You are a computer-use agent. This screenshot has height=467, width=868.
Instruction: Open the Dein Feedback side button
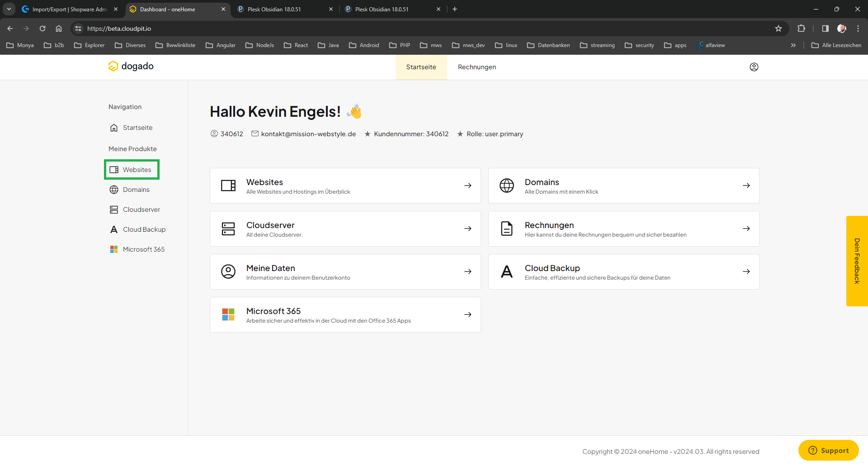[857, 261]
